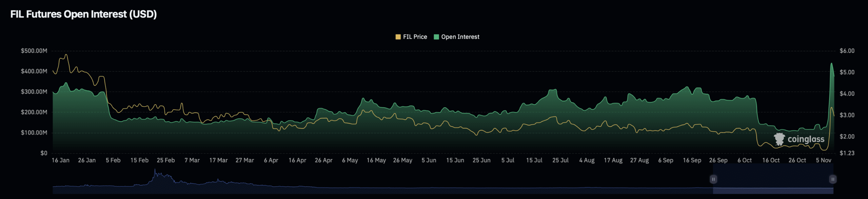Viewport: 868px width, 199px height.
Task: Click the 5 Nov date label
Action: 823,160
